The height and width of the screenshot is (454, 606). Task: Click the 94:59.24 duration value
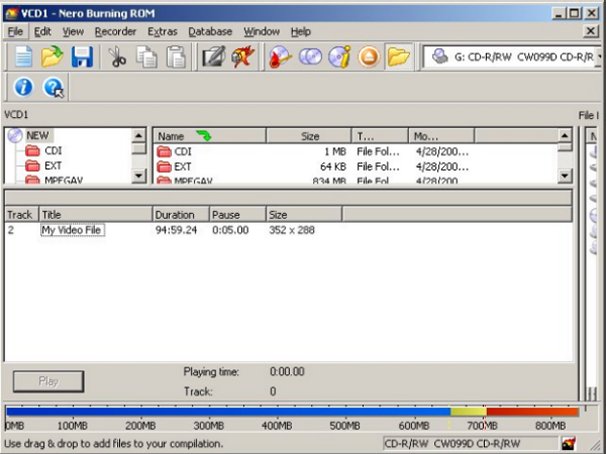[176, 230]
